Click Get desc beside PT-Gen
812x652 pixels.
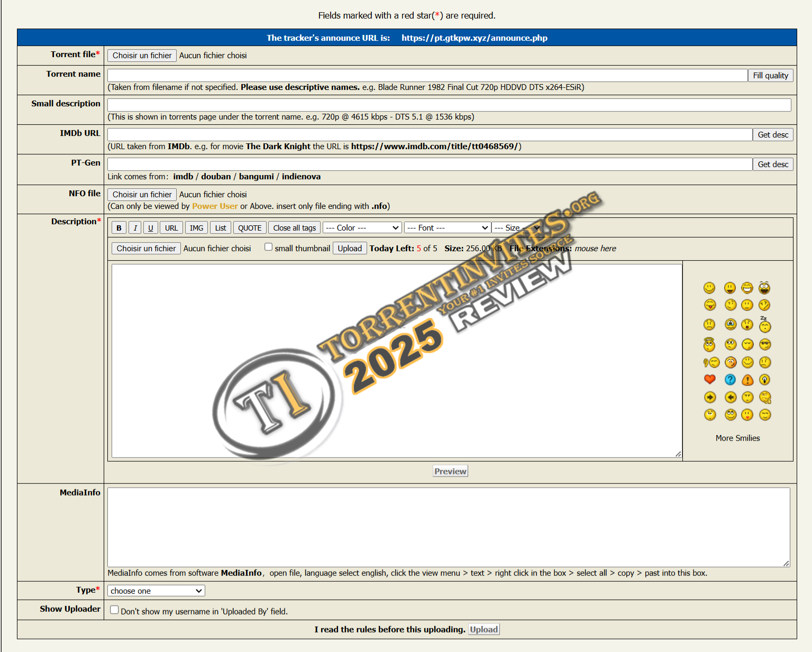[x=773, y=164]
